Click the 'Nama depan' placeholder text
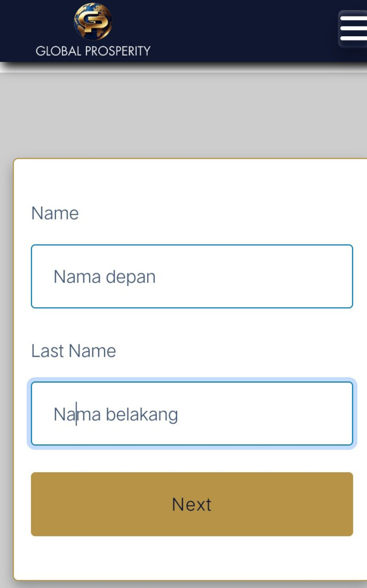367x588 pixels. pyautogui.click(x=105, y=277)
